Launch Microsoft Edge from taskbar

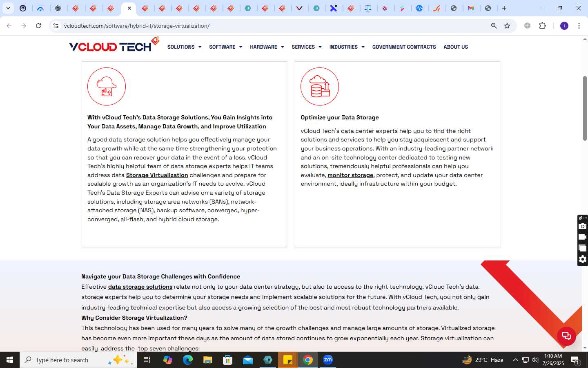187,360
